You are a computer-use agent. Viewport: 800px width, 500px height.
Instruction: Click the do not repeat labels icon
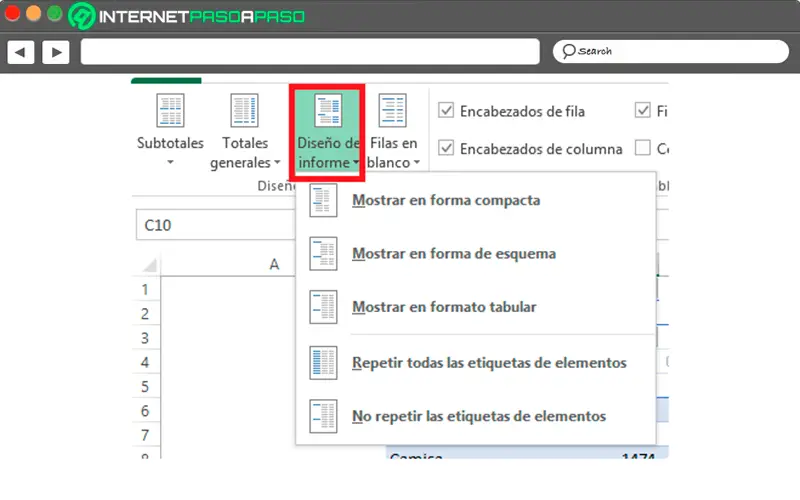pos(323,416)
